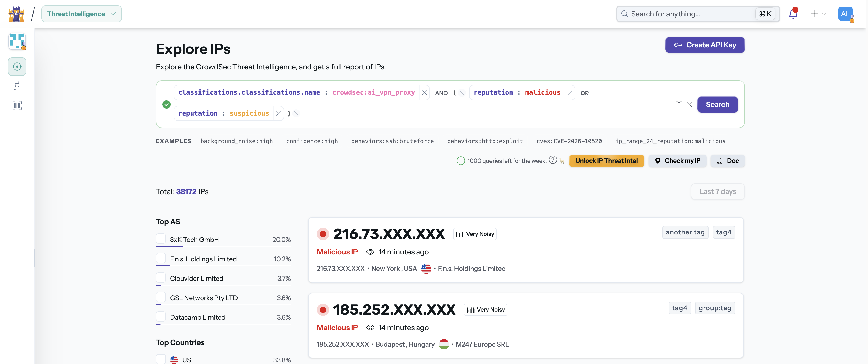
Task: Click the total count 38172
Action: (x=186, y=192)
